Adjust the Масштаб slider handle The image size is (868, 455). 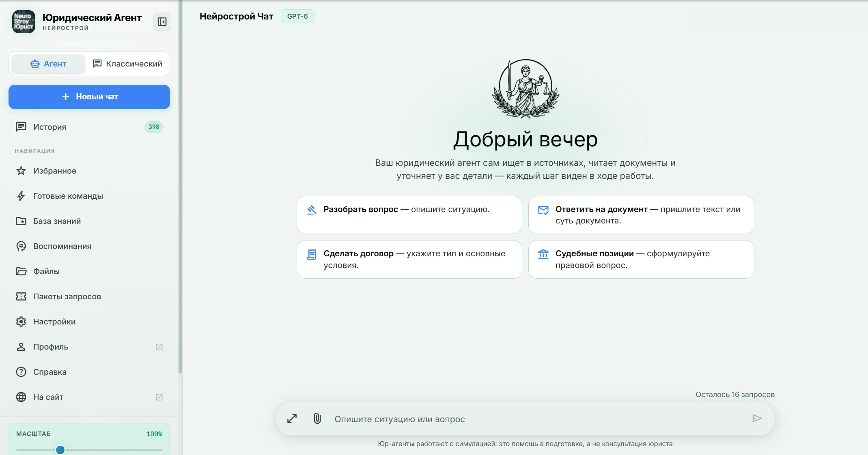[60, 449]
